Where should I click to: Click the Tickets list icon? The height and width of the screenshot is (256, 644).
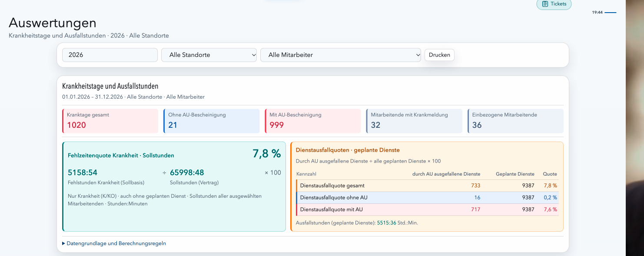tap(545, 4)
